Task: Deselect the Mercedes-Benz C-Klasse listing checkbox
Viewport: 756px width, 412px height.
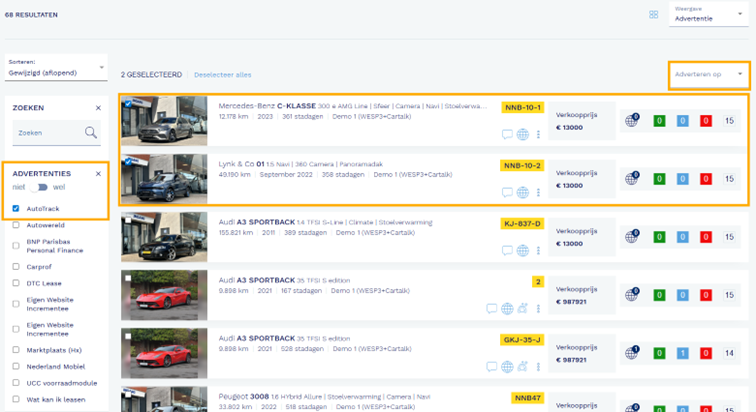Action: [x=128, y=104]
